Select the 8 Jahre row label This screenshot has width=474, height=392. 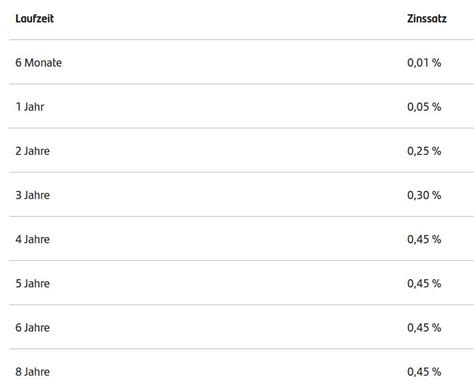(32, 372)
